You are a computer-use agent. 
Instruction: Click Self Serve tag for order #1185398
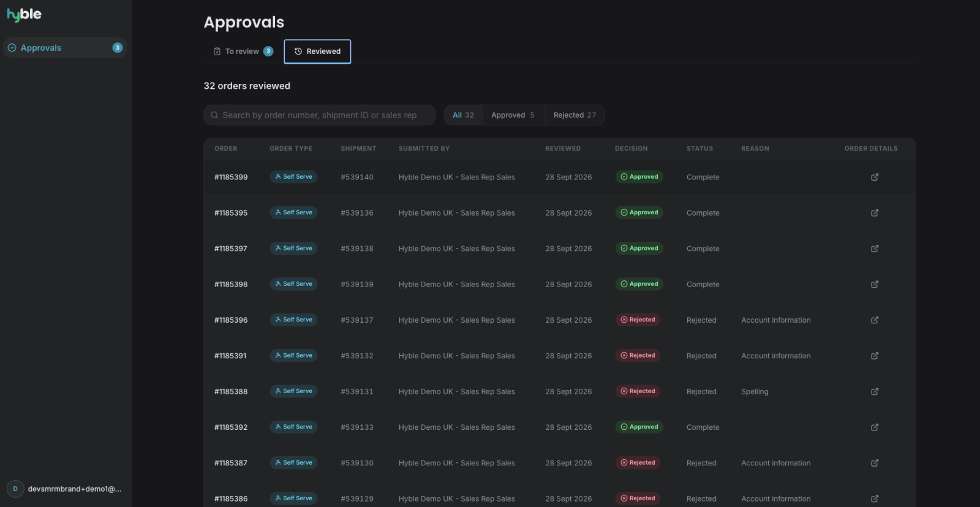pyautogui.click(x=293, y=284)
